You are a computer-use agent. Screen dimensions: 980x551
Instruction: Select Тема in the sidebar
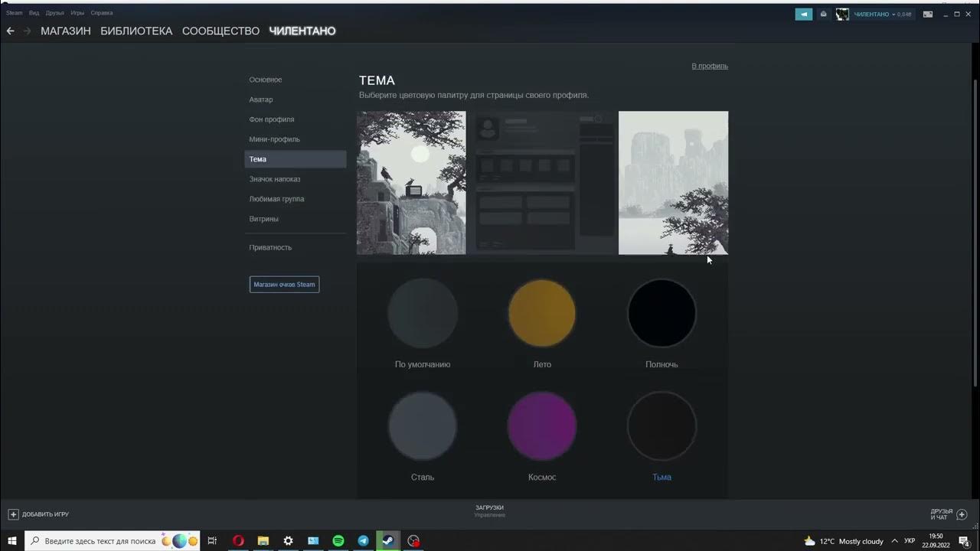(x=295, y=159)
